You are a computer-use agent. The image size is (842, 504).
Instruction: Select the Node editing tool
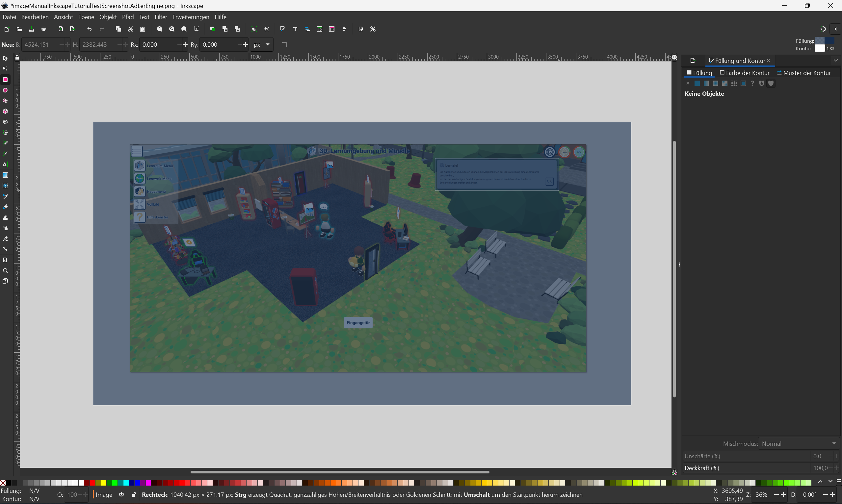pos(5,69)
